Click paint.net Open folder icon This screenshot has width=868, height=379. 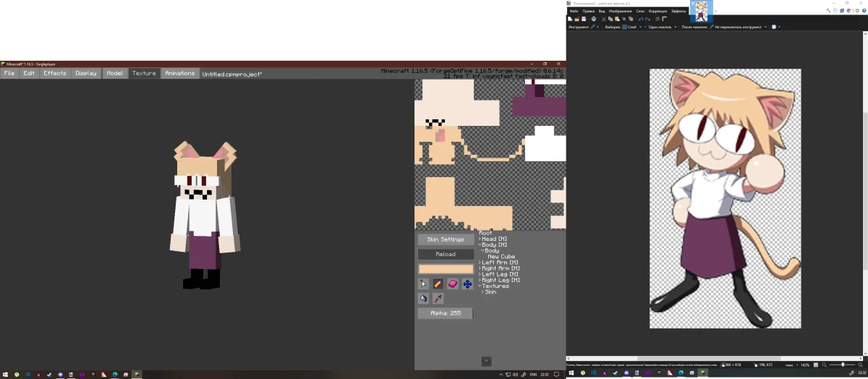pyautogui.click(x=576, y=19)
